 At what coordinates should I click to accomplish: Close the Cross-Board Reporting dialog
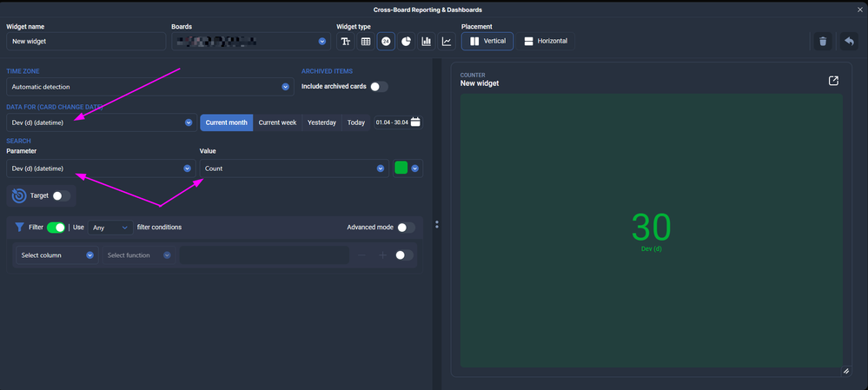click(859, 10)
